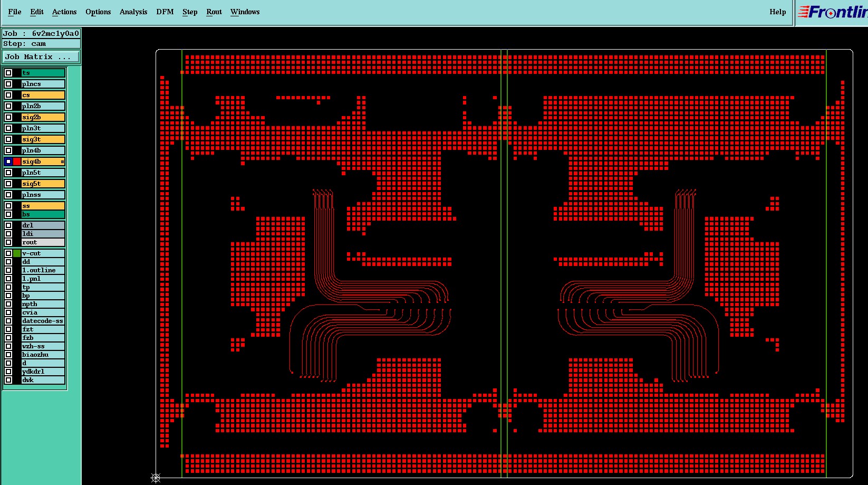Toggle the pln3t layer checkbox
Image resolution: width=868 pixels, height=485 pixels.
(8, 128)
